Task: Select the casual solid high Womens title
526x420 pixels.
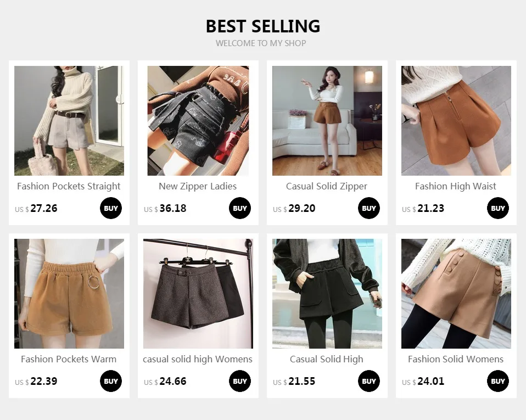Action: (x=198, y=359)
